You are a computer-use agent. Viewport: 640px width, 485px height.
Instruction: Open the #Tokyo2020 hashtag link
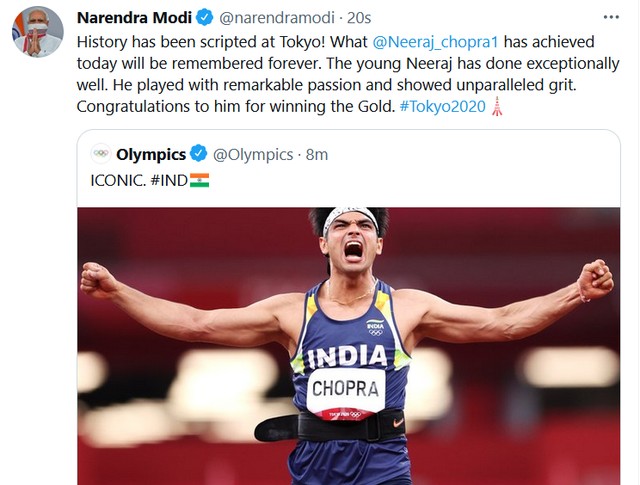pyautogui.click(x=443, y=107)
